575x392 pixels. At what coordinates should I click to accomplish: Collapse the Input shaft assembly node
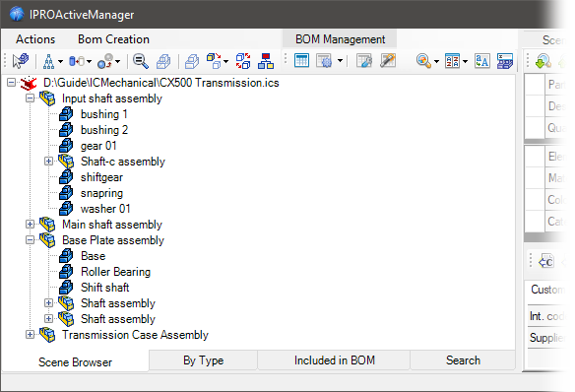tap(31, 98)
